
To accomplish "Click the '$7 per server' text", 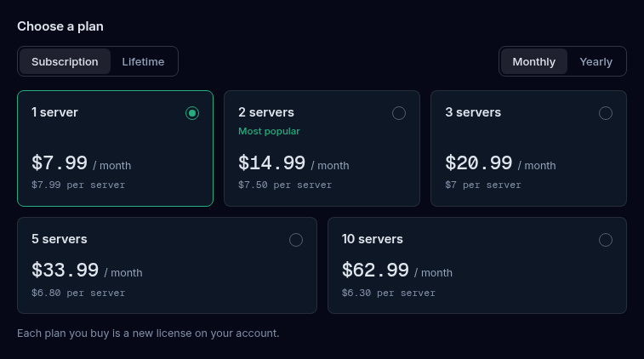I will (483, 185).
